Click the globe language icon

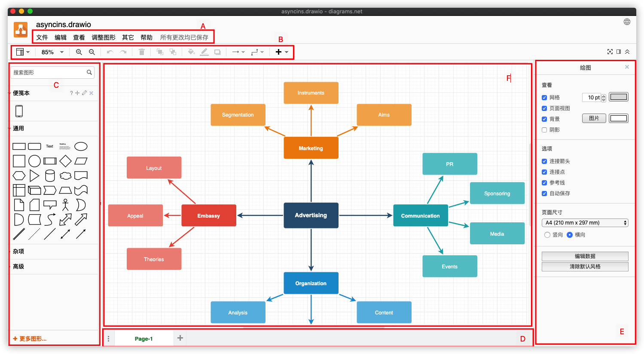coord(627,22)
